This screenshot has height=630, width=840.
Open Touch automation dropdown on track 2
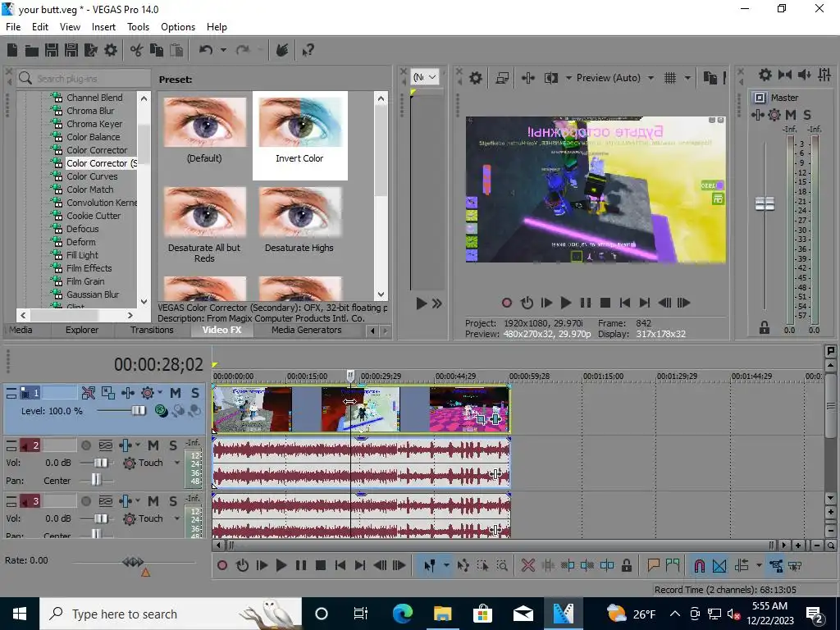coord(177,463)
